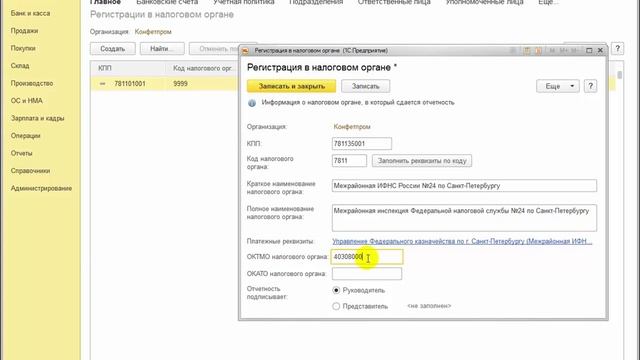Open the Отчеты section
640x360 pixels.
pyautogui.click(x=22, y=153)
